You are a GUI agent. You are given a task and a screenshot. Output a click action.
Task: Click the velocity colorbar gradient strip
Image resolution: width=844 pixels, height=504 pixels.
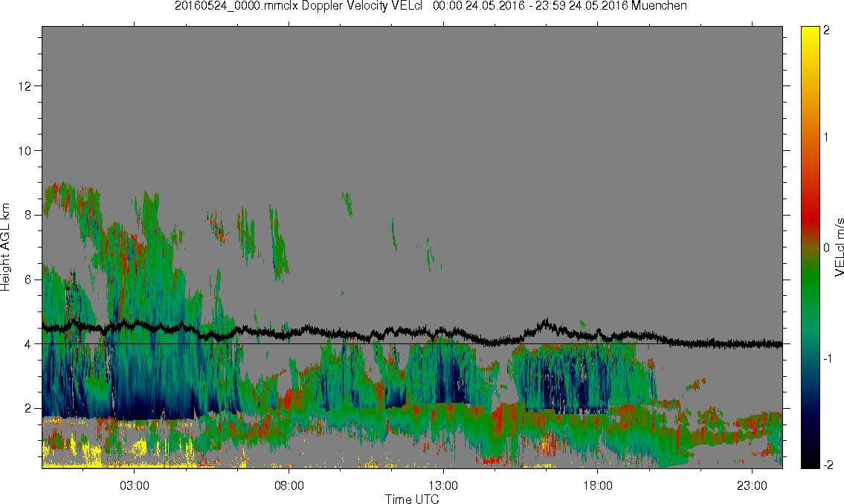(x=811, y=248)
